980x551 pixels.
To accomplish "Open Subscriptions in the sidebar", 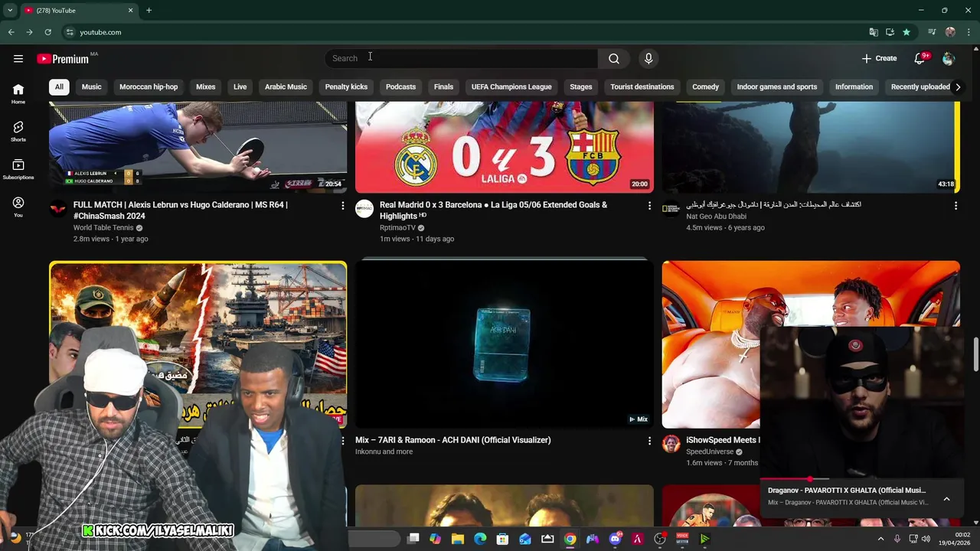I will click(x=18, y=169).
